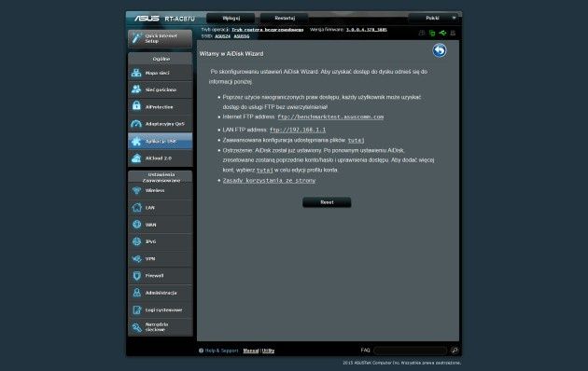Open VPN settings
Image resolution: width=588 pixels, height=371 pixels.
[161, 259]
